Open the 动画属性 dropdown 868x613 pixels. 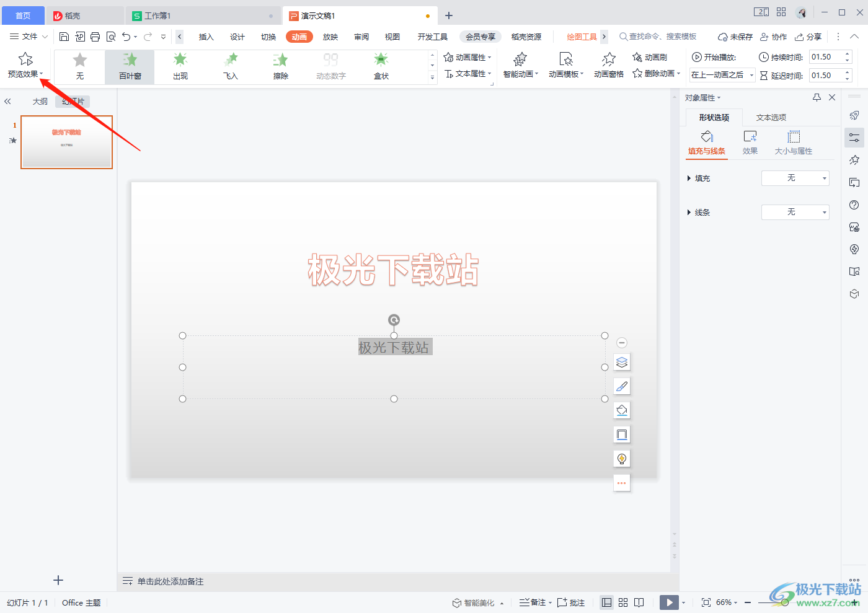(467, 57)
